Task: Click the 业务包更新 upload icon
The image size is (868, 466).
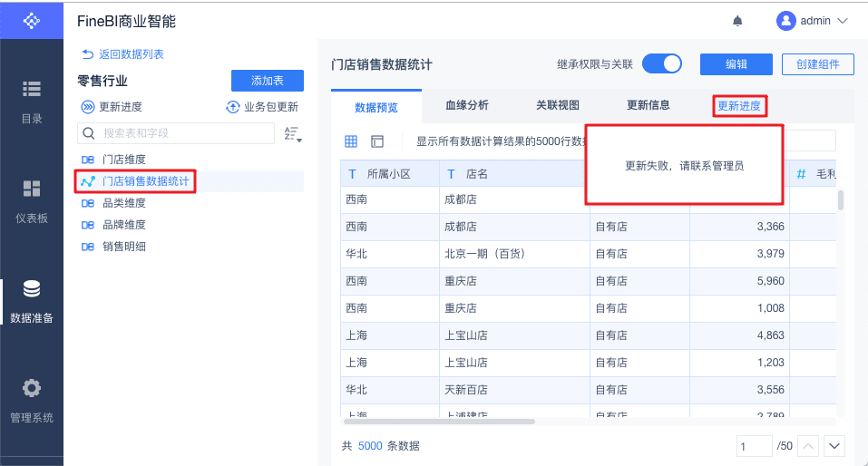Action: (x=233, y=107)
